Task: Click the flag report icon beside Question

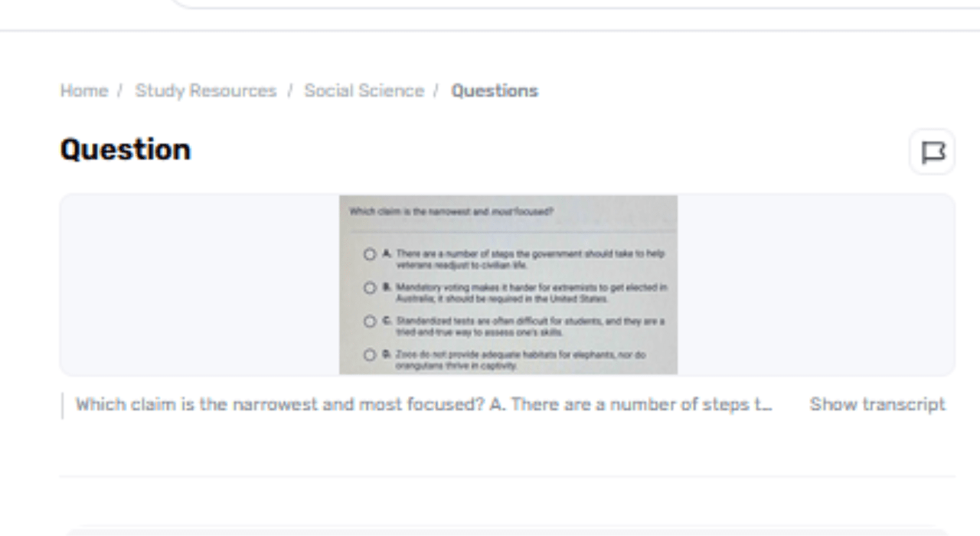Action: coord(932,152)
